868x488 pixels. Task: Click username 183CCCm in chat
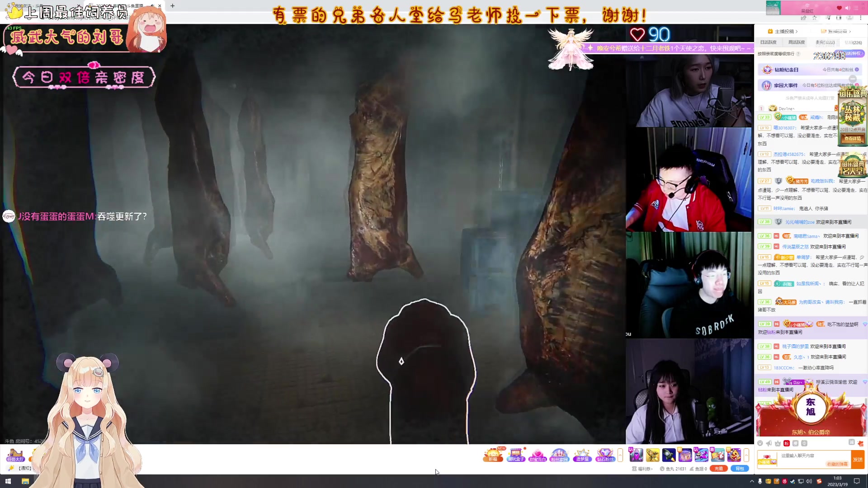click(783, 368)
